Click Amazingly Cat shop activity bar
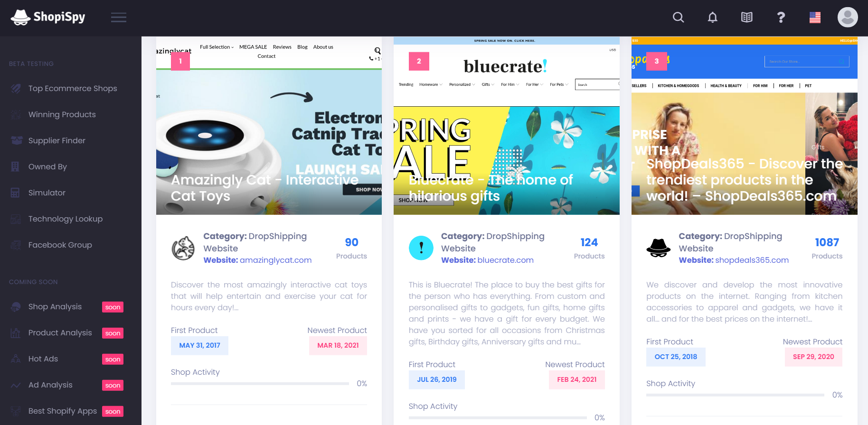This screenshot has width=868, height=425. pyautogui.click(x=260, y=384)
